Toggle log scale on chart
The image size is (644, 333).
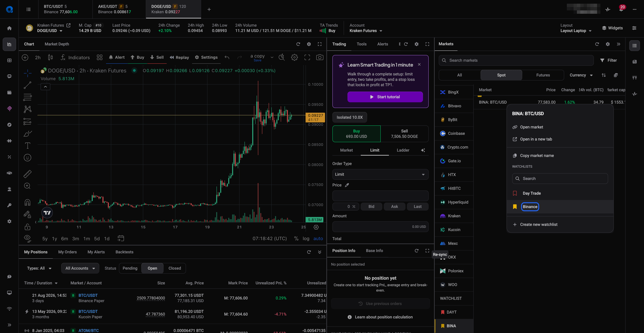pyautogui.click(x=306, y=238)
